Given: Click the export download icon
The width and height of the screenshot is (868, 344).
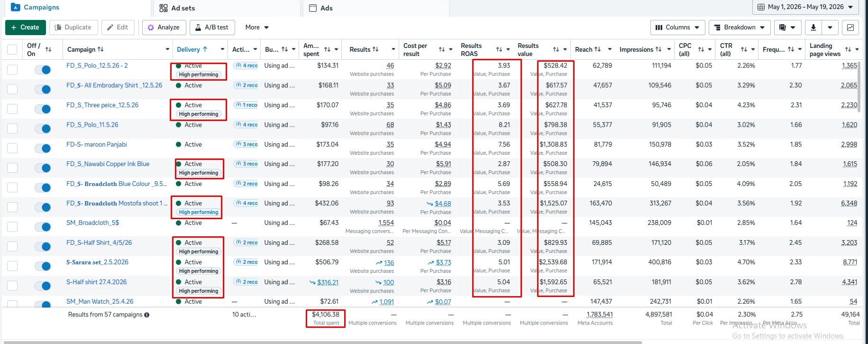Looking at the screenshot, I should pyautogui.click(x=813, y=28).
